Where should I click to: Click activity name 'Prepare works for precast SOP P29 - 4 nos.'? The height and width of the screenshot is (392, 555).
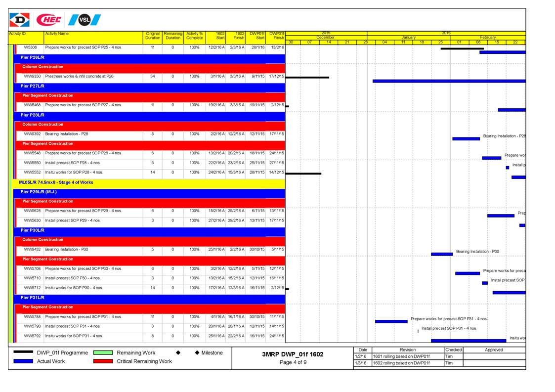click(84, 211)
